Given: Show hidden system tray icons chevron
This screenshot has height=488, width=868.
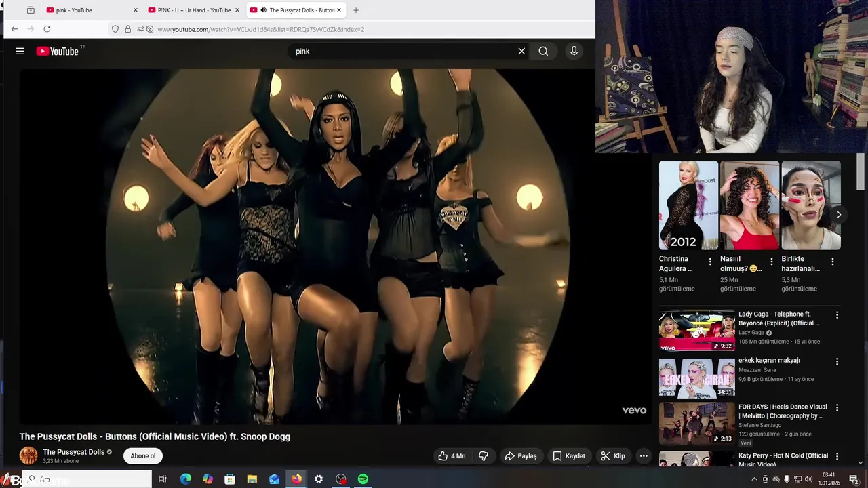Looking at the screenshot, I should pos(754,479).
